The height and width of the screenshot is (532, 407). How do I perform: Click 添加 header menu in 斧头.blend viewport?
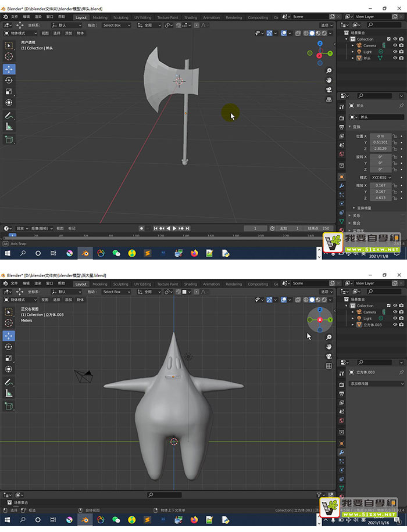69,33
